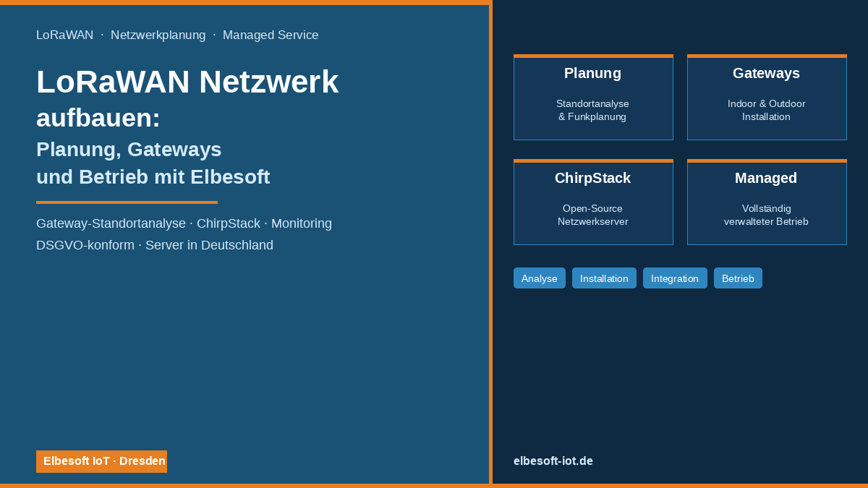
Task: Open the ChirpStack card
Action: (x=593, y=202)
